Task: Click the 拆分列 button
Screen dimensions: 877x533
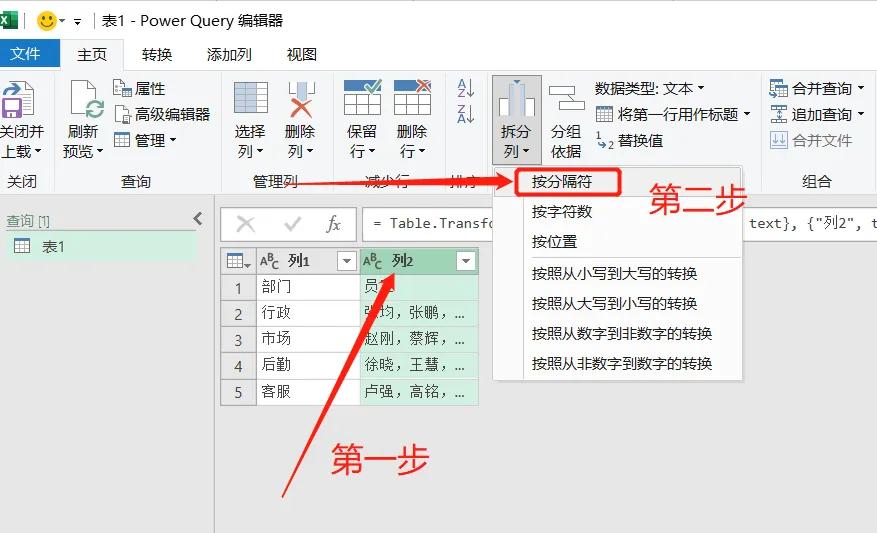Action: tap(516, 119)
